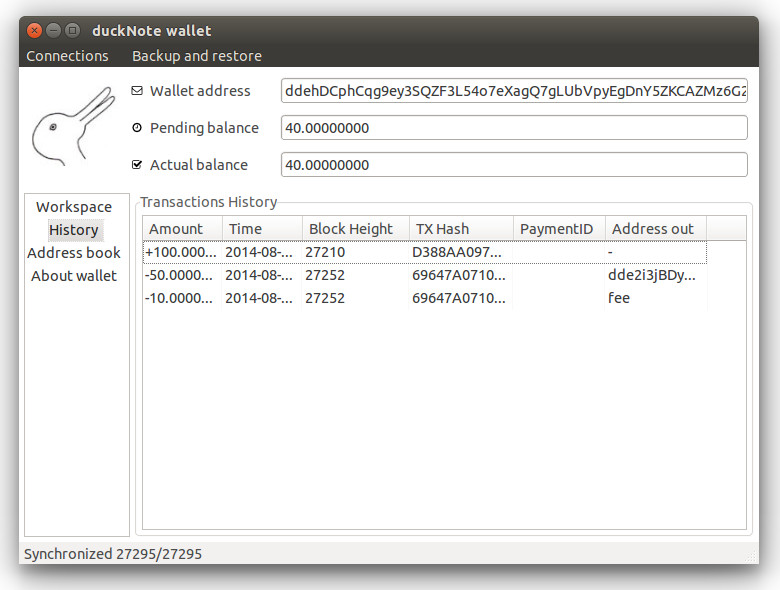
Task: Open the Backup and restore menu
Action: click(x=197, y=56)
